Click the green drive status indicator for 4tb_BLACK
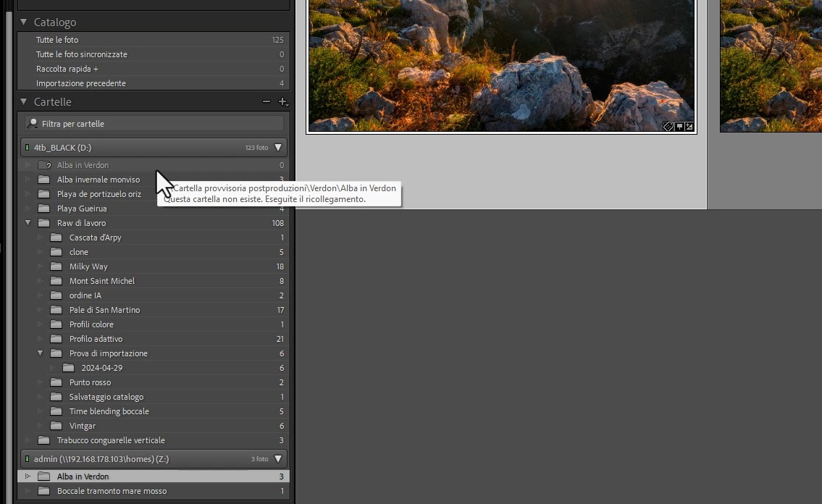The width and height of the screenshot is (822, 504). tap(28, 147)
